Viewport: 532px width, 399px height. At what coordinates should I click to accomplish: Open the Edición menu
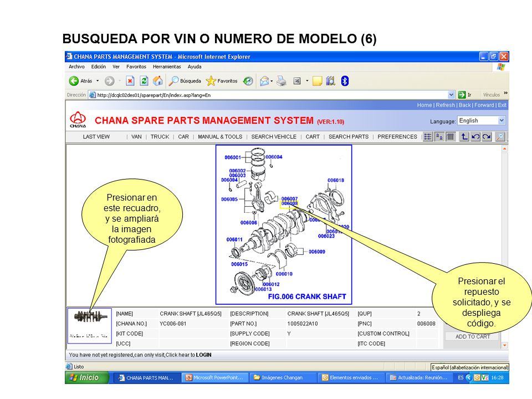(99, 67)
